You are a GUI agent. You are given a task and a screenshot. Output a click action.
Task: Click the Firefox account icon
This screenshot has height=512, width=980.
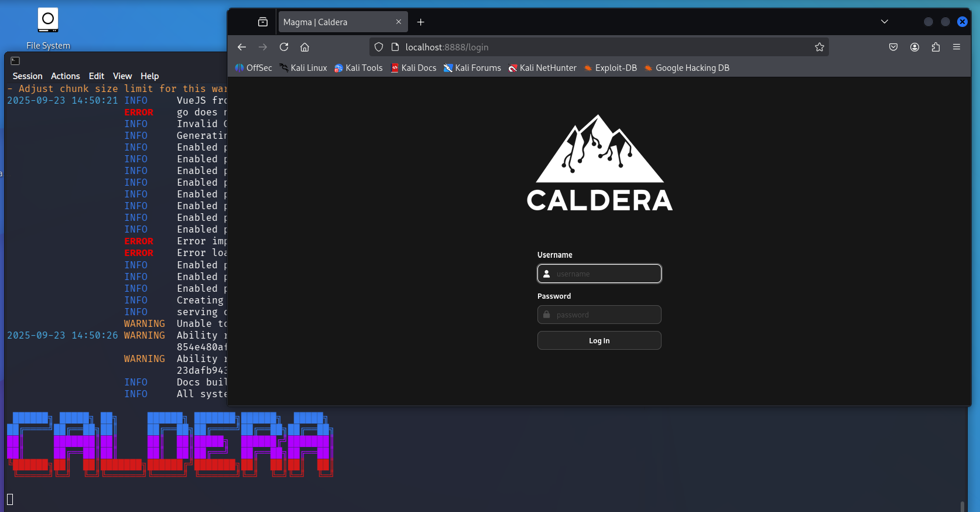pyautogui.click(x=914, y=47)
